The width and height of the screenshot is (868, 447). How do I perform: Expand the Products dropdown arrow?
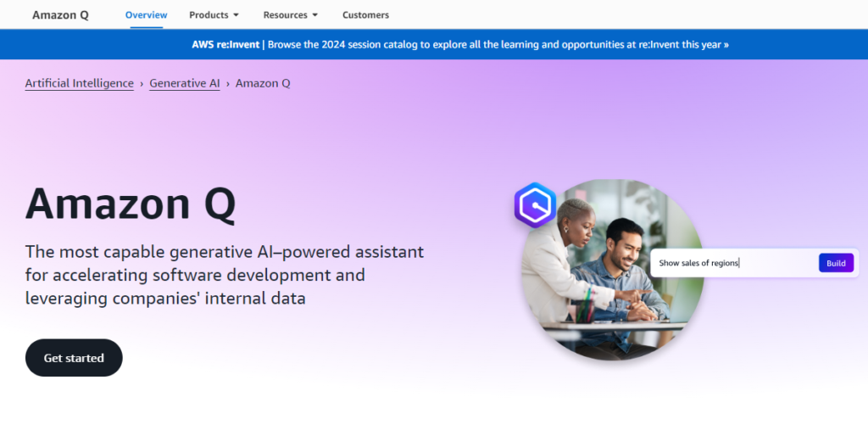tap(236, 15)
